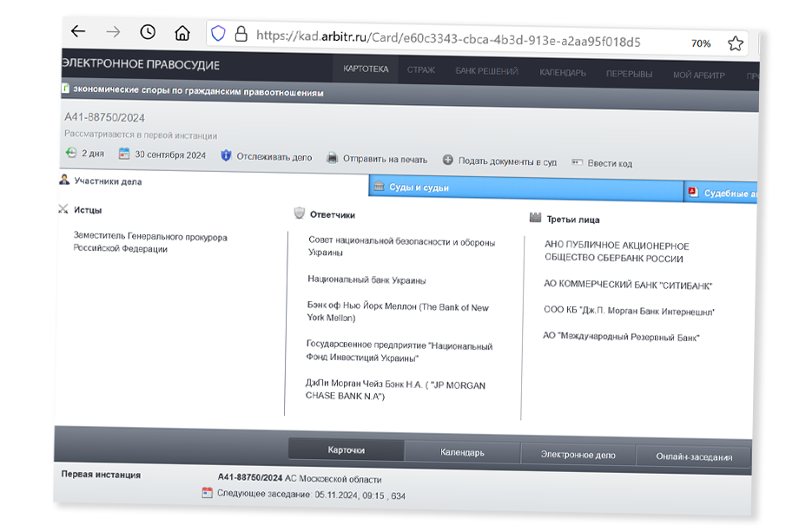
Task: Click Дж.П. Морган Банк Интернешнл entry
Action: 629,311
